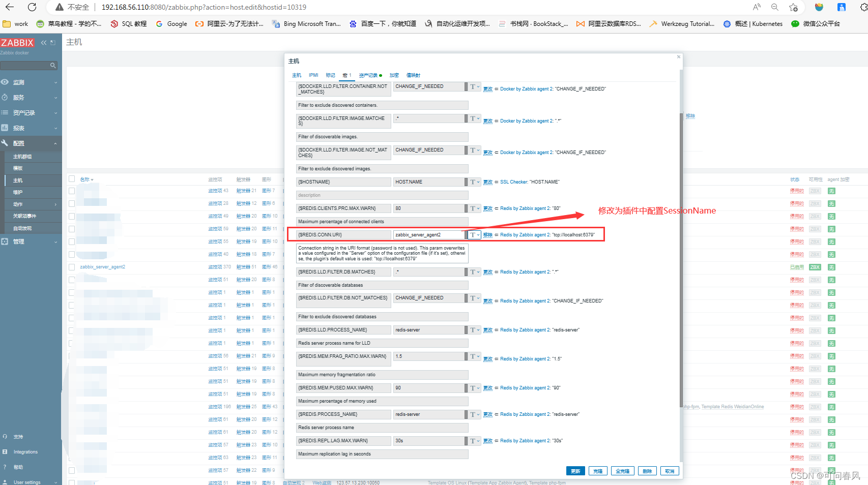Expand the 监测 menu chevron
Screen dimensions: 868x485
coord(55,82)
